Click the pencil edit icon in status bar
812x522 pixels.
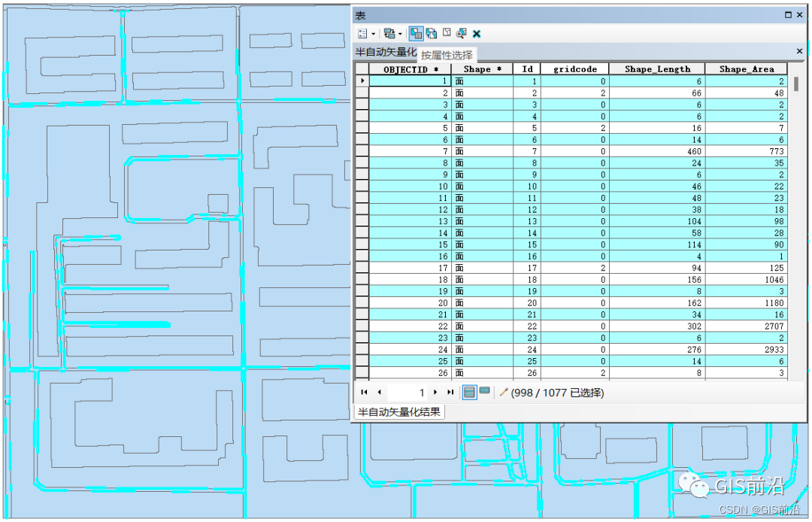[x=503, y=392]
